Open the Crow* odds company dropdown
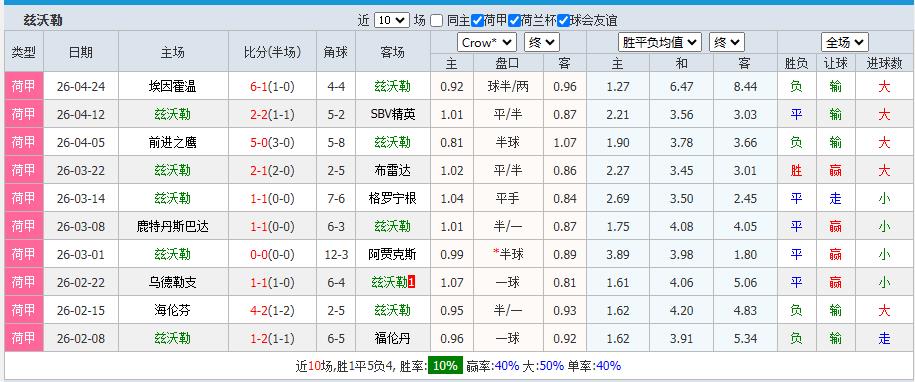Viewport: 915px width, 382px height. (x=487, y=43)
